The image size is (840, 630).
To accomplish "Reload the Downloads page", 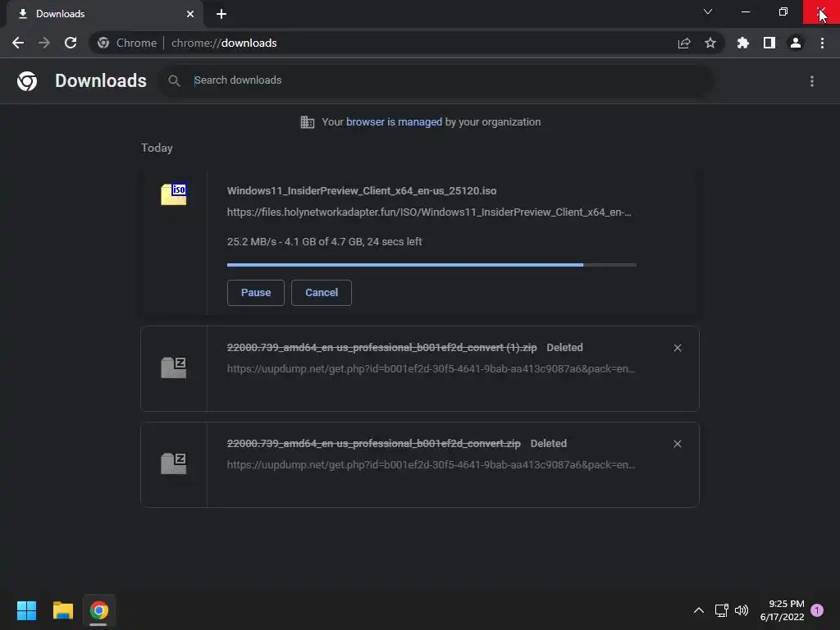I will (71, 43).
